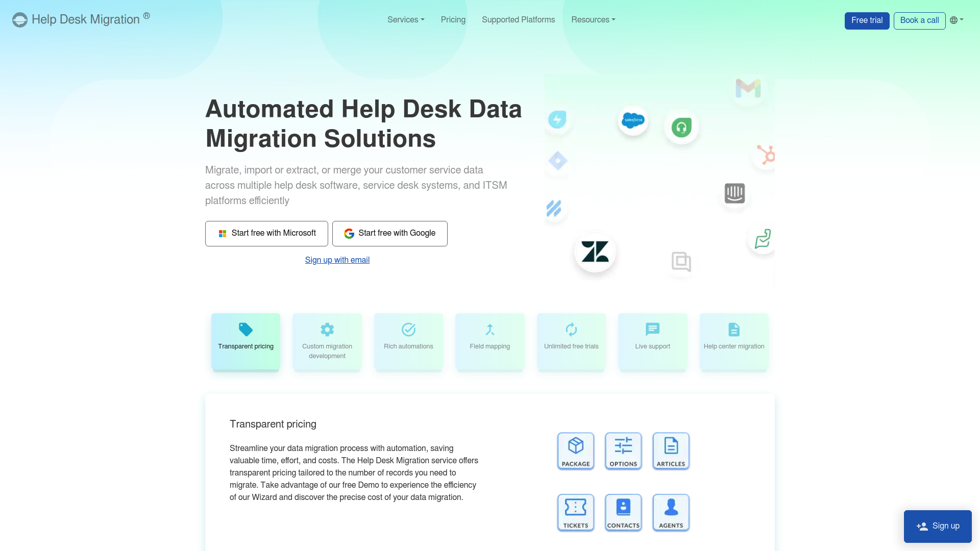Open the globe language selector

click(x=957, y=20)
